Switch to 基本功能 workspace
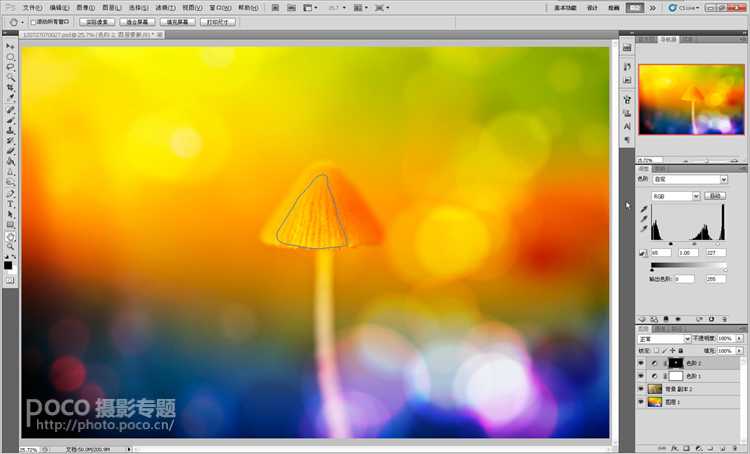The image size is (750, 454). pyautogui.click(x=565, y=8)
